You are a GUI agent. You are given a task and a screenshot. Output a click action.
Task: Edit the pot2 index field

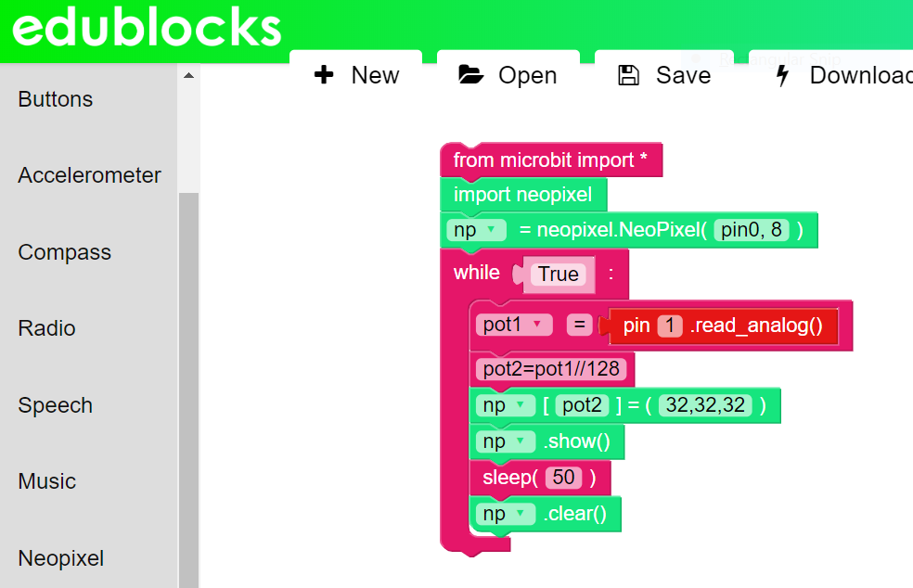[x=582, y=405]
